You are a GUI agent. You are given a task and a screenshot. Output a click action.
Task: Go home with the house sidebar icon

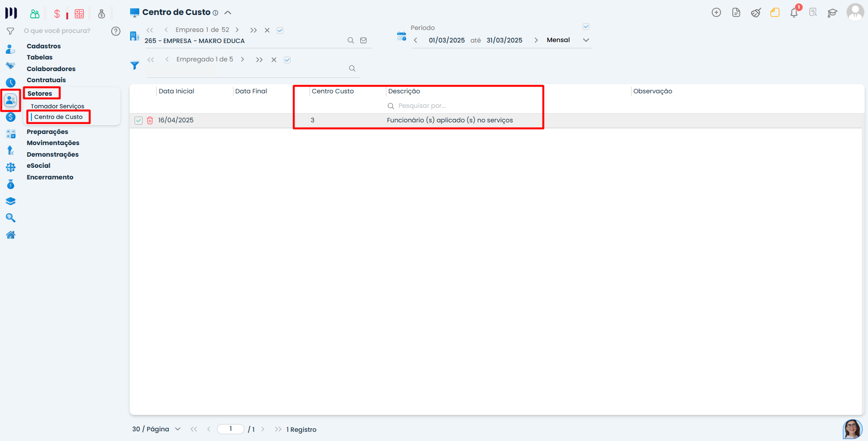click(11, 235)
